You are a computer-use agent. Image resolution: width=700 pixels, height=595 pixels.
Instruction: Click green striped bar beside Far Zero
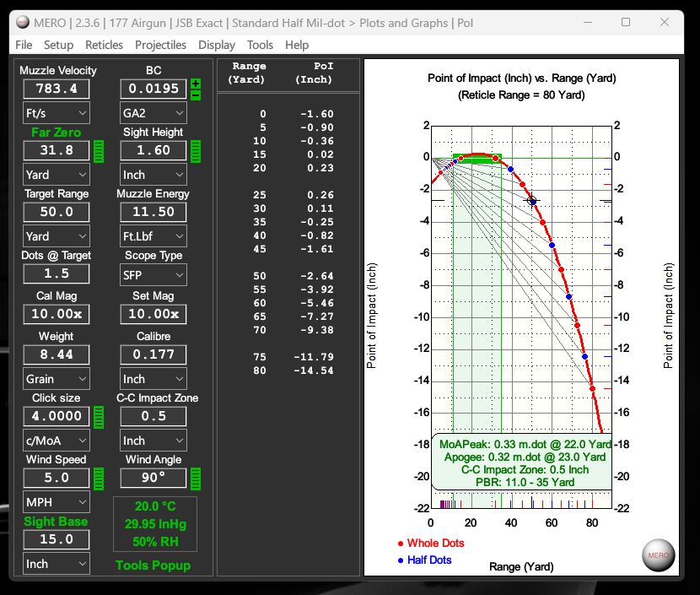click(99, 151)
